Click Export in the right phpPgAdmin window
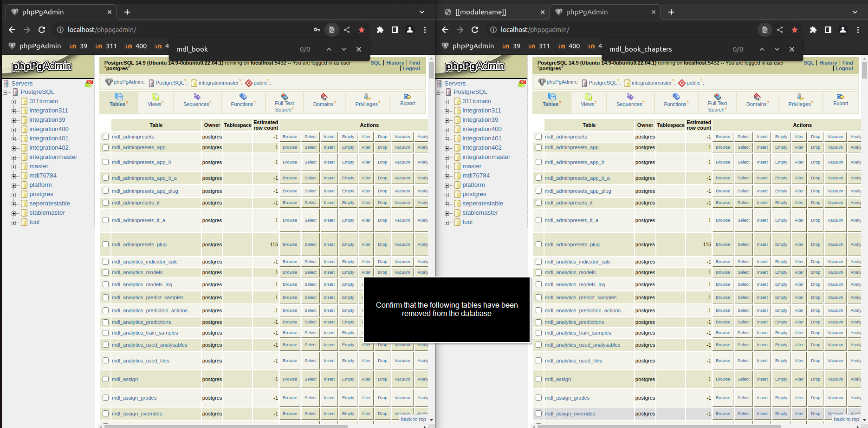 pos(841,99)
